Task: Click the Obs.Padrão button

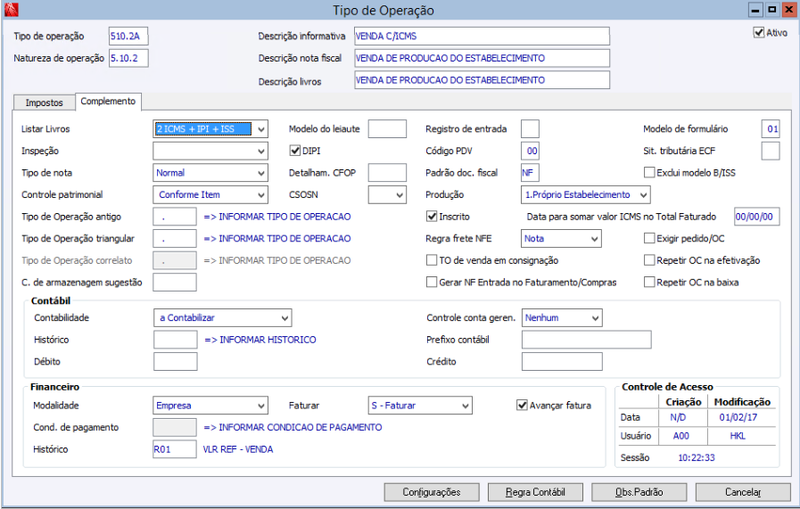Action: 638,492
